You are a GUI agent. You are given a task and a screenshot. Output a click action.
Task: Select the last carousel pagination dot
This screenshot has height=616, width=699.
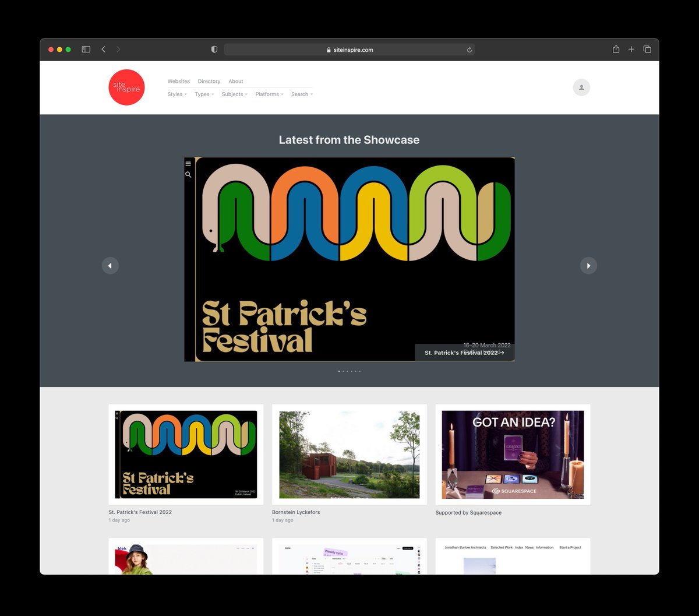(359, 371)
